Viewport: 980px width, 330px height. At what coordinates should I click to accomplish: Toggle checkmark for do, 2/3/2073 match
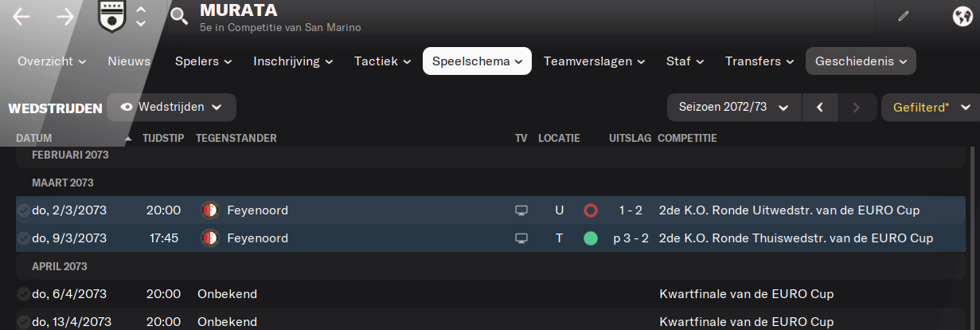23,210
